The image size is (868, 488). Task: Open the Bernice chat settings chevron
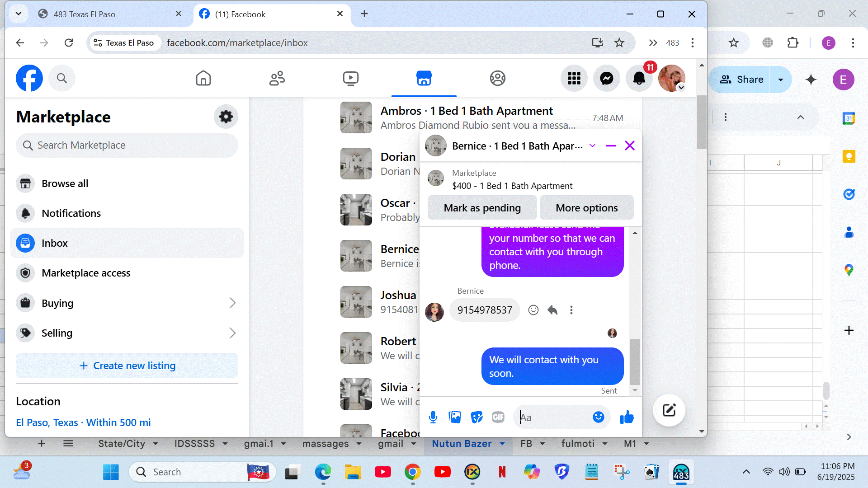[592, 145]
